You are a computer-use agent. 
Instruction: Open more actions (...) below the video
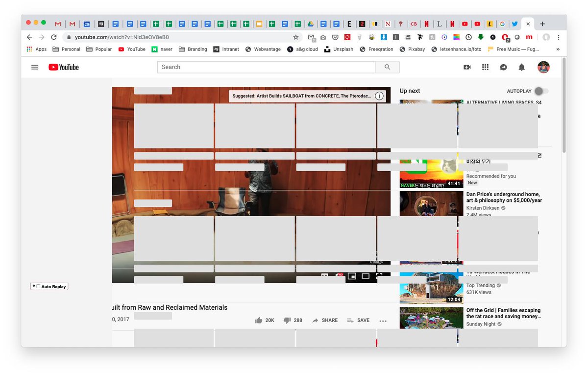coord(383,321)
